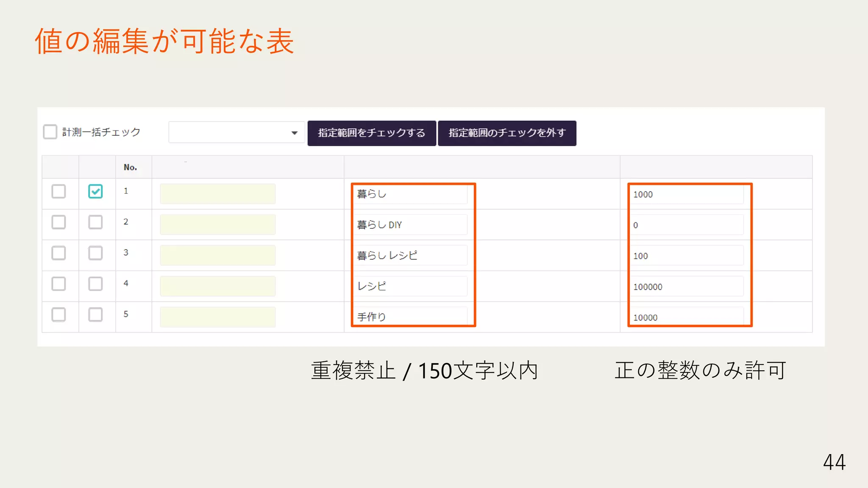This screenshot has height=488, width=868.
Task: Click row number 5 in the No. column
Action: [126, 314]
